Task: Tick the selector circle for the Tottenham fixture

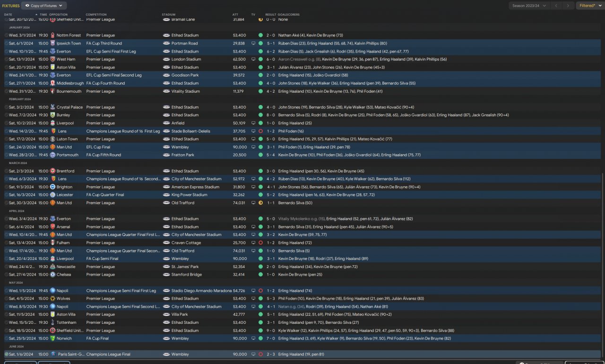Action: click(x=7, y=322)
